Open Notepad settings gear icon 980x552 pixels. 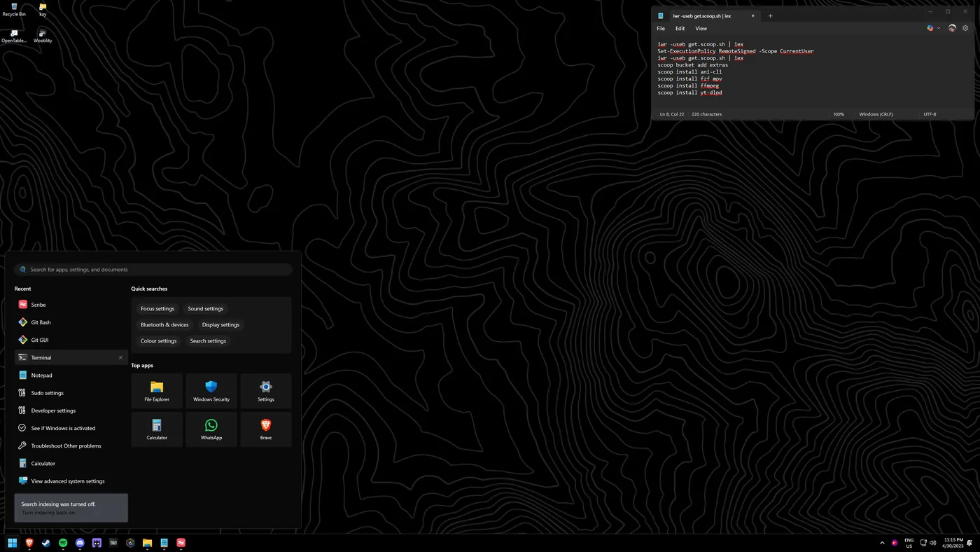[965, 28]
